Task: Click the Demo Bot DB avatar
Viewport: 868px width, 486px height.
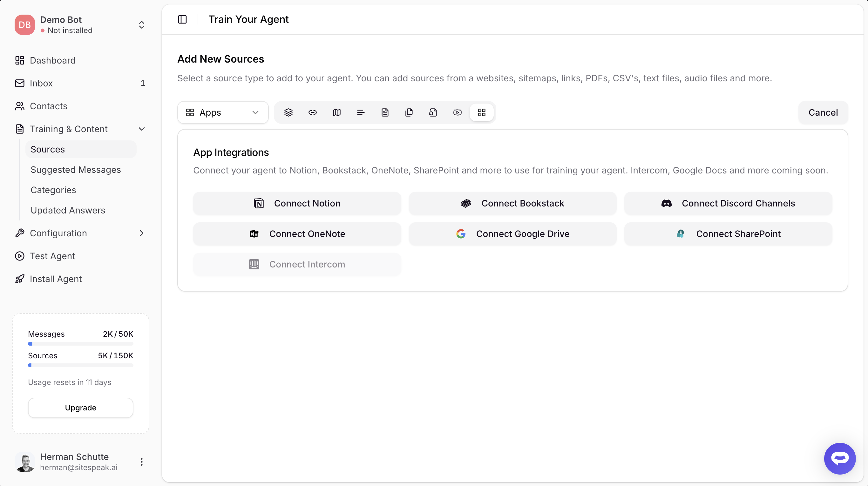Action: (24, 24)
